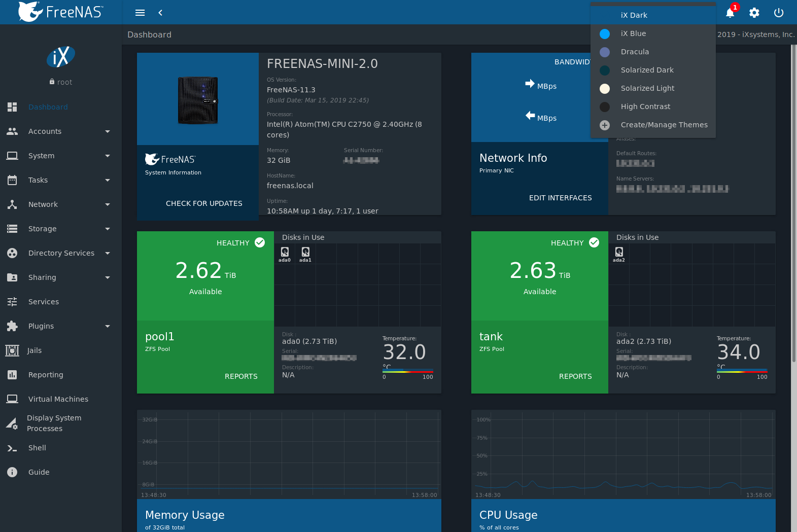Click the FreeNAS logo in the header
This screenshot has height=532, width=797.
point(61,12)
